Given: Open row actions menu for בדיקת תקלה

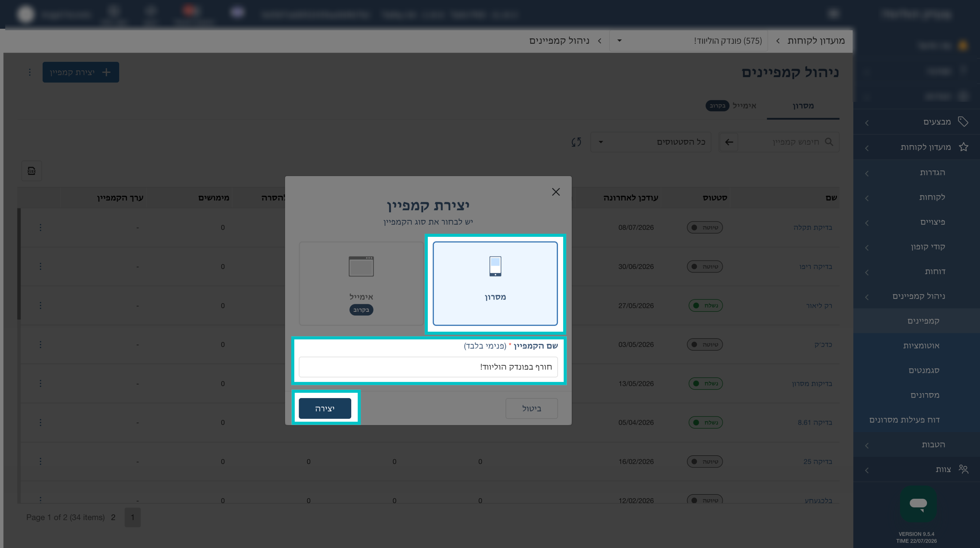Looking at the screenshot, I should tap(40, 228).
